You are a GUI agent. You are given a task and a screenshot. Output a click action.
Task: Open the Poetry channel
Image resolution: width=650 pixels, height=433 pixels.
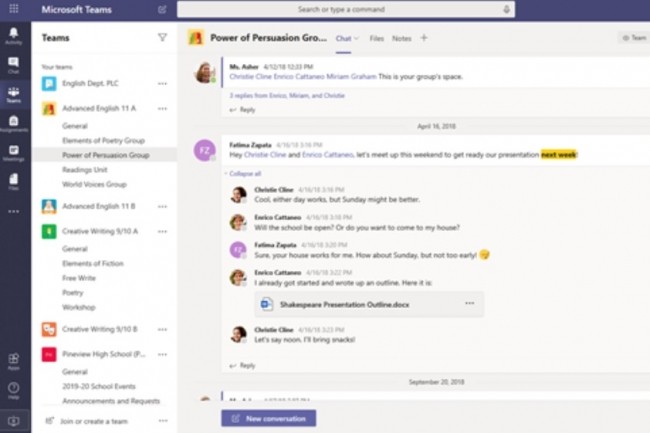click(x=73, y=293)
